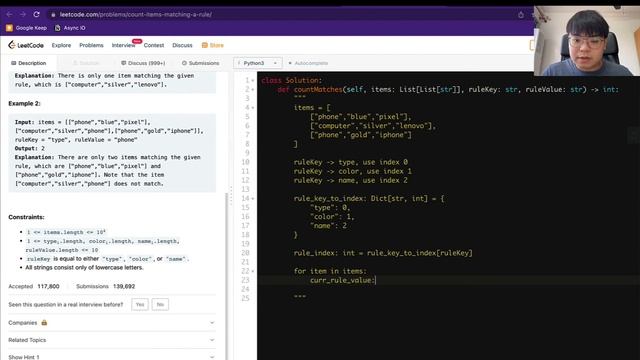Click the webcam video overlay
This screenshot has height=360, width=640.
click(587, 41)
